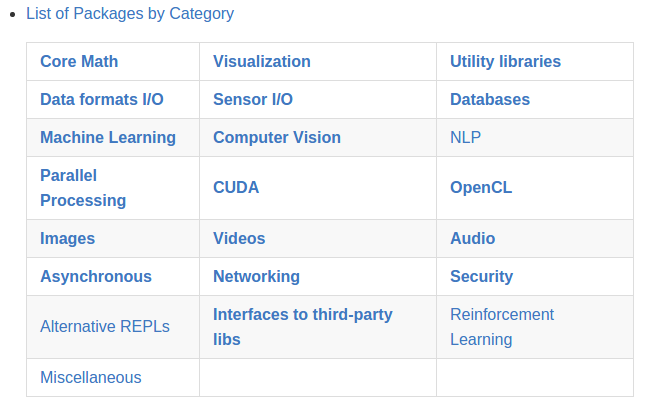646x412 pixels.
Task: Open the Asynchronous category link
Action: (96, 276)
